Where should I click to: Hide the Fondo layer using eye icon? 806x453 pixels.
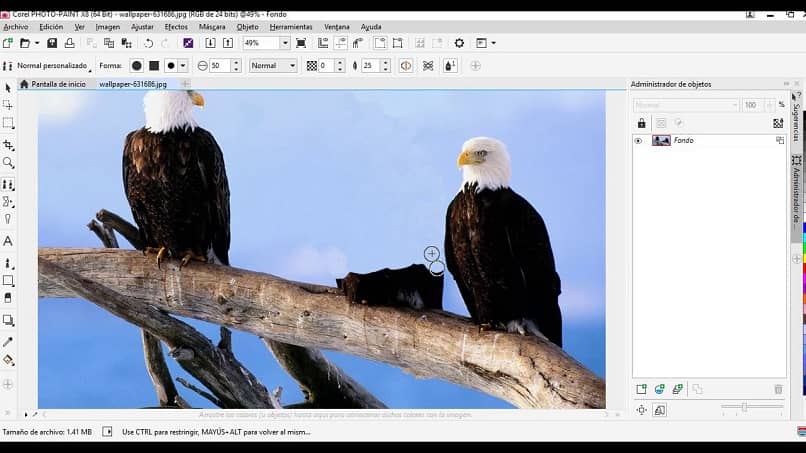coord(638,141)
